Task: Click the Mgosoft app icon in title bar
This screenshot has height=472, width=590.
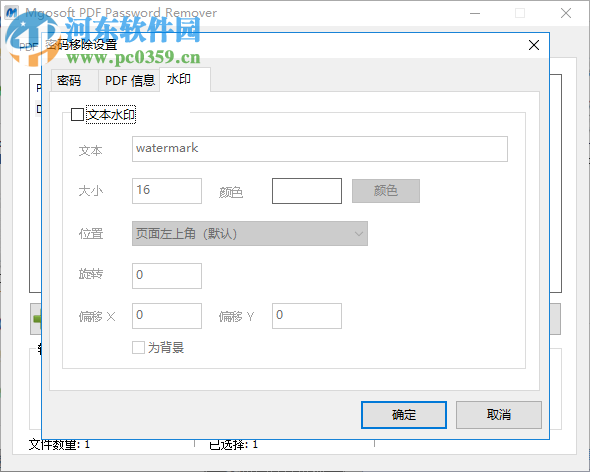Action: click(11, 12)
